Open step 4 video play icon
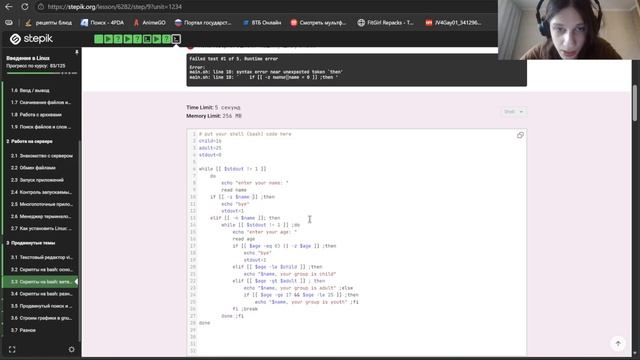This screenshot has height=360, width=640. coord(128,39)
